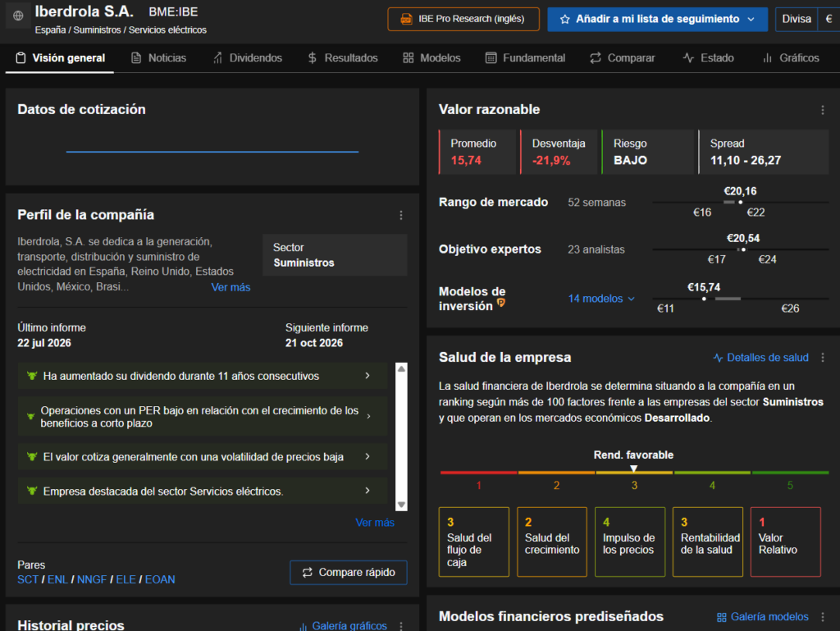This screenshot has height=631, width=840.
Task: Open peer ticker EOAN
Action: tap(160, 579)
